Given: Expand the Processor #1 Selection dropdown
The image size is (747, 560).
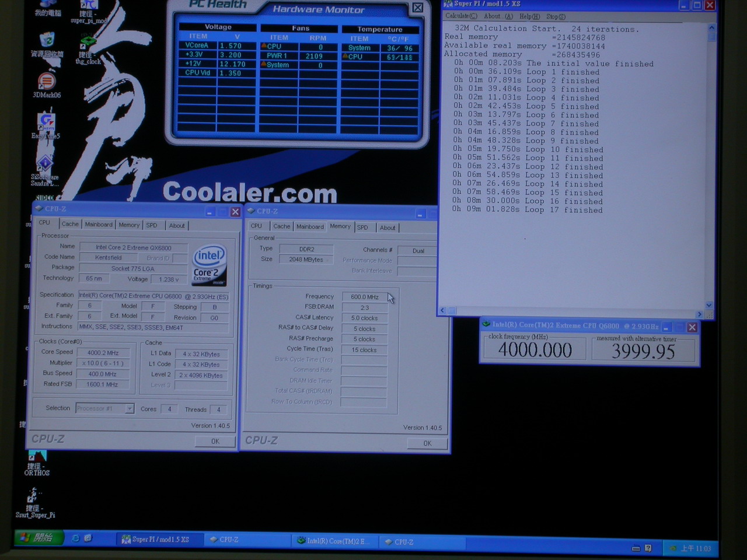Looking at the screenshot, I should point(130,408).
